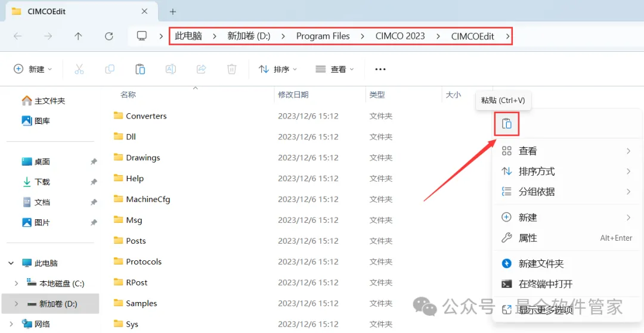Open a new tab with the plus button

click(173, 11)
